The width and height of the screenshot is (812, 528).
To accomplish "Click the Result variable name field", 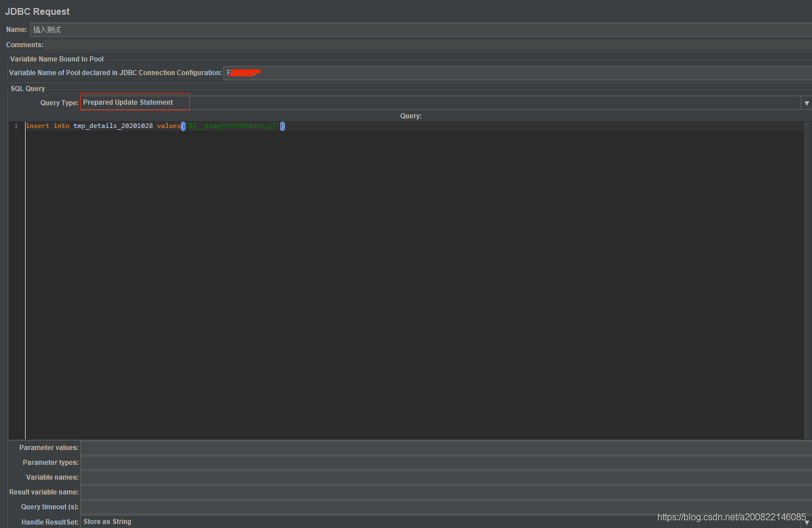I will point(284,492).
